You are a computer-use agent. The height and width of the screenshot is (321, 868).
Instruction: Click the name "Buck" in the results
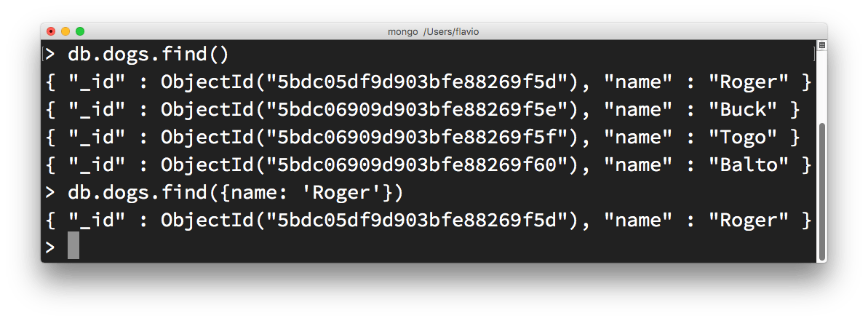(738, 110)
